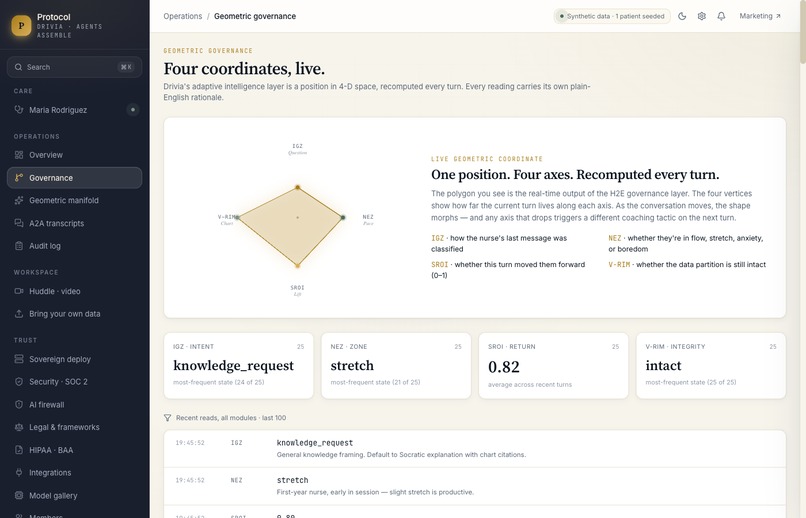Viewport: 806px width, 518px height.
Task: Open the Marketing external link
Action: pos(760,16)
